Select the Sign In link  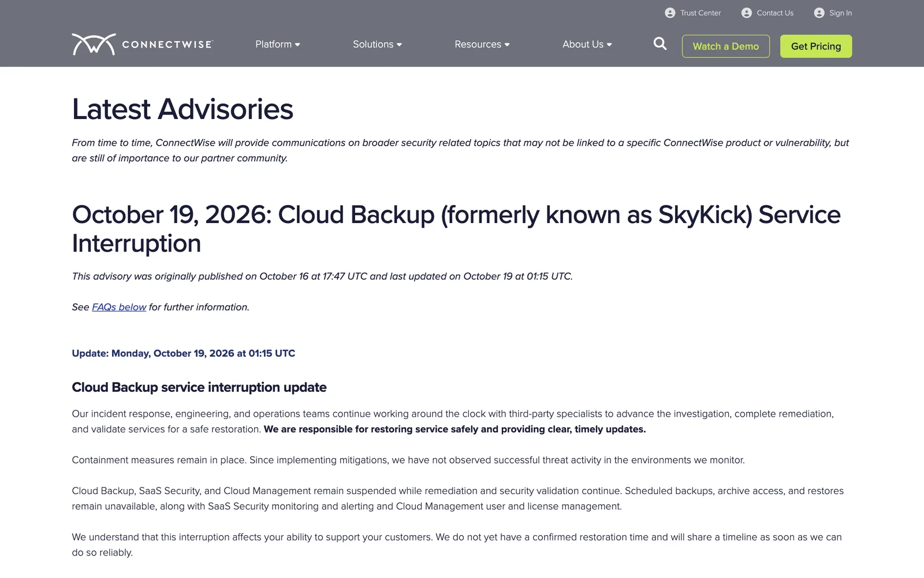[840, 13]
